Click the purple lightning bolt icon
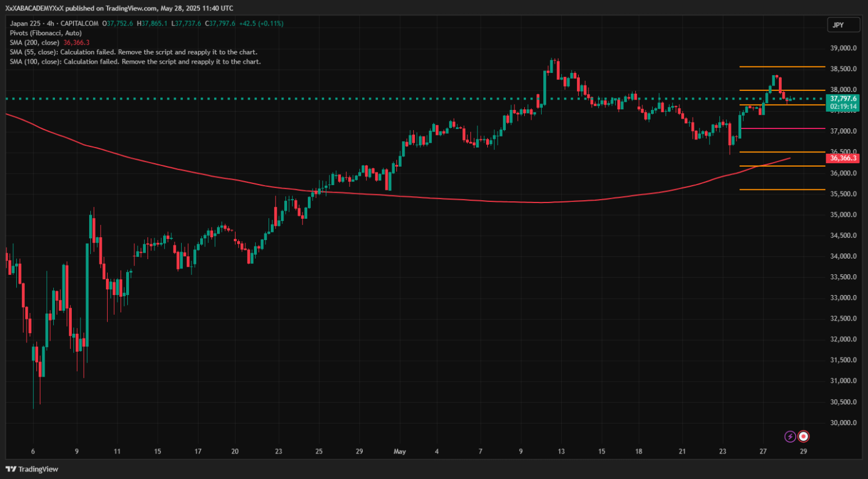This screenshot has width=868, height=479. point(790,436)
